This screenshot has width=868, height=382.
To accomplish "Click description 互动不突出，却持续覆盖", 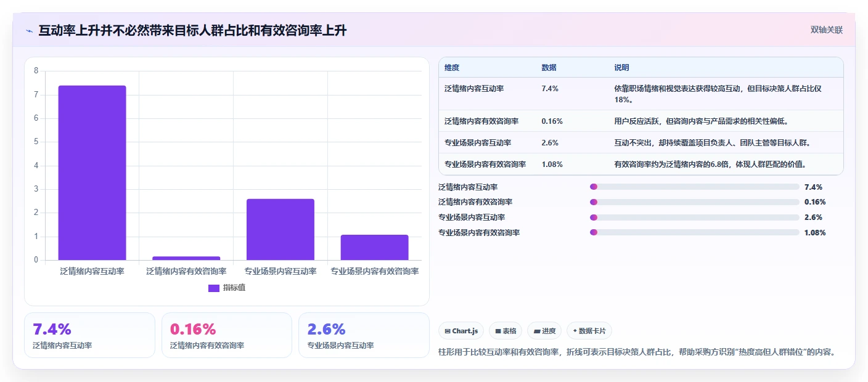I will click(712, 143).
